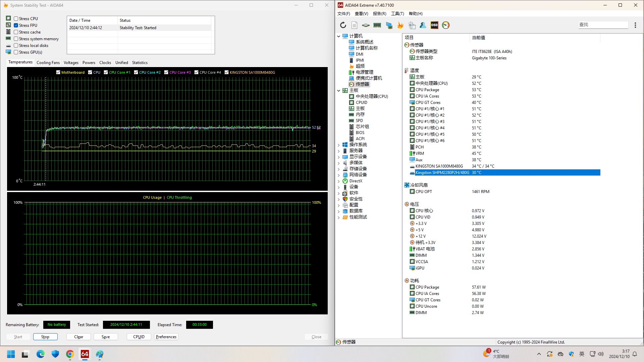Image resolution: width=644 pixels, height=362 pixels.
Task: Select the 电源管理 power management tree item
Action: [x=364, y=72]
